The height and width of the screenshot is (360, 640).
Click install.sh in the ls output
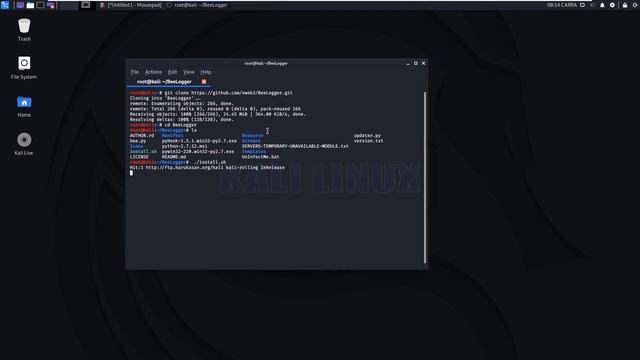point(143,151)
